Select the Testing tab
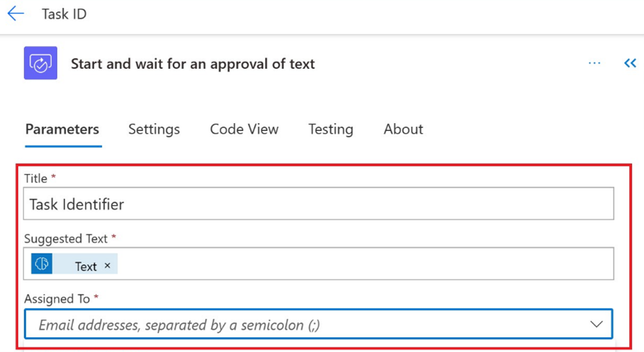 click(x=331, y=130)
